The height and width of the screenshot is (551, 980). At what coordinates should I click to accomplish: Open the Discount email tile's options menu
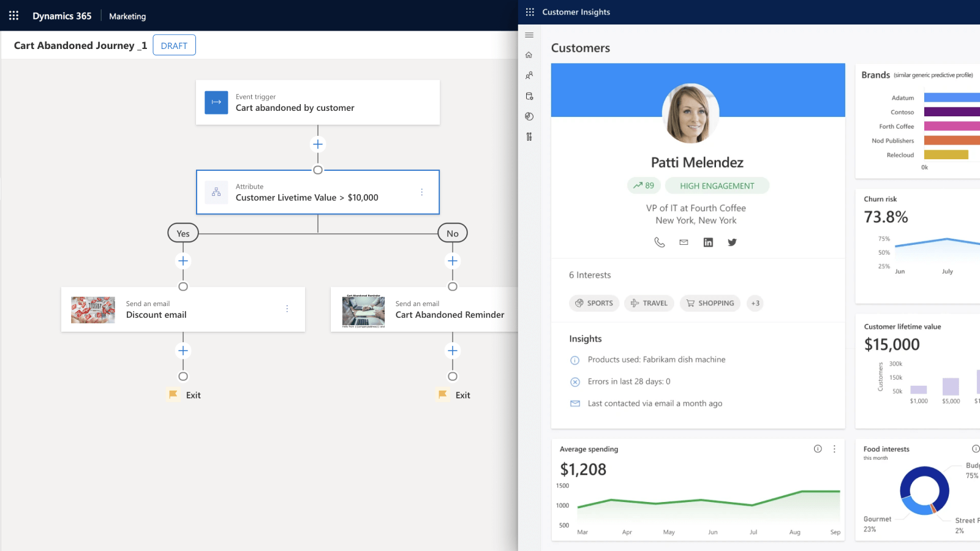(x=287, y=309)
